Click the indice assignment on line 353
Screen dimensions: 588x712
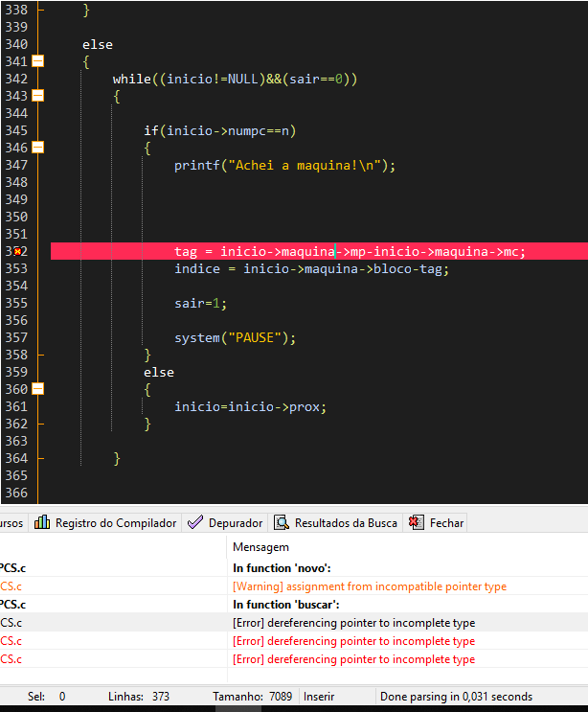click(311, 269)
